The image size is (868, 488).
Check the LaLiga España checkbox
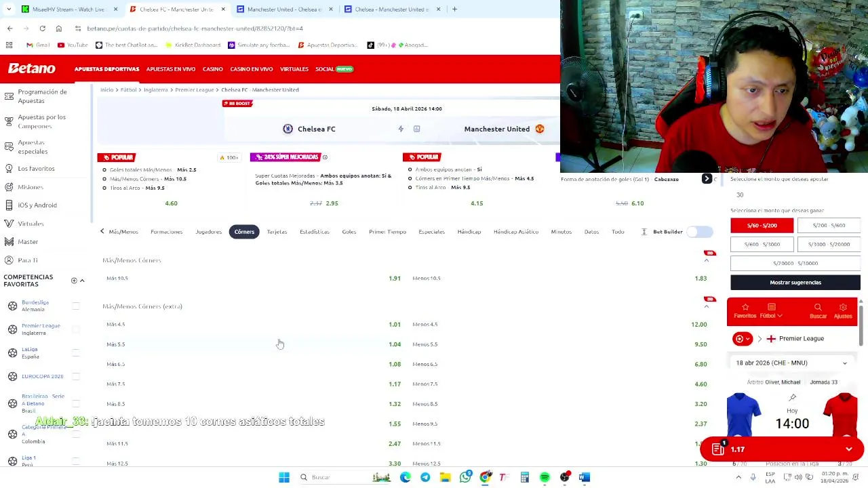point(76,352)
